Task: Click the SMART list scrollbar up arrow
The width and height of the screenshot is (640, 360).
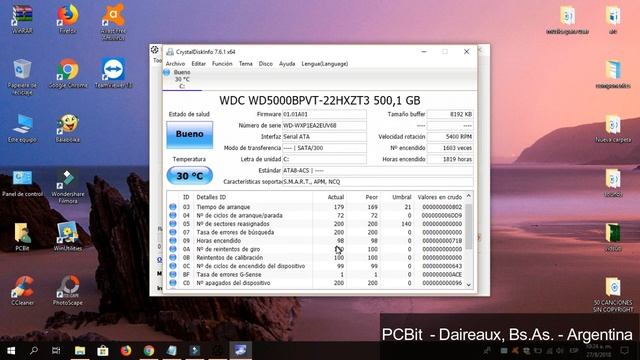Action: pyautogui.click(x=469, y=196)
